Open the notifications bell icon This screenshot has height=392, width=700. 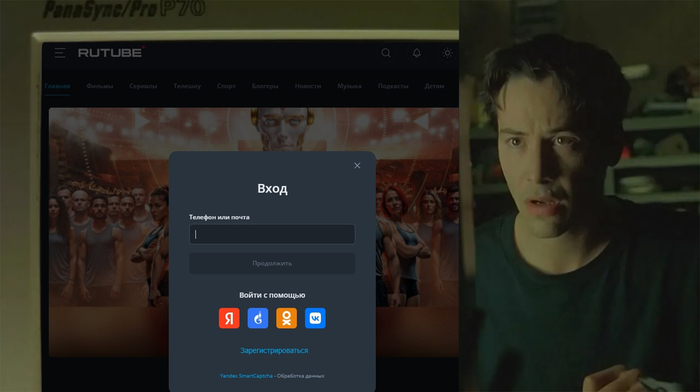pyautogui.click(x=417, y=53)
